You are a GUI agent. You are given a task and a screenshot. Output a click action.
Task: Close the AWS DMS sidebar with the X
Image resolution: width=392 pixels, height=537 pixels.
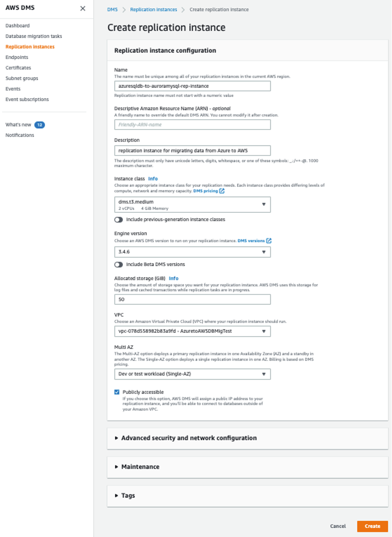83,8
